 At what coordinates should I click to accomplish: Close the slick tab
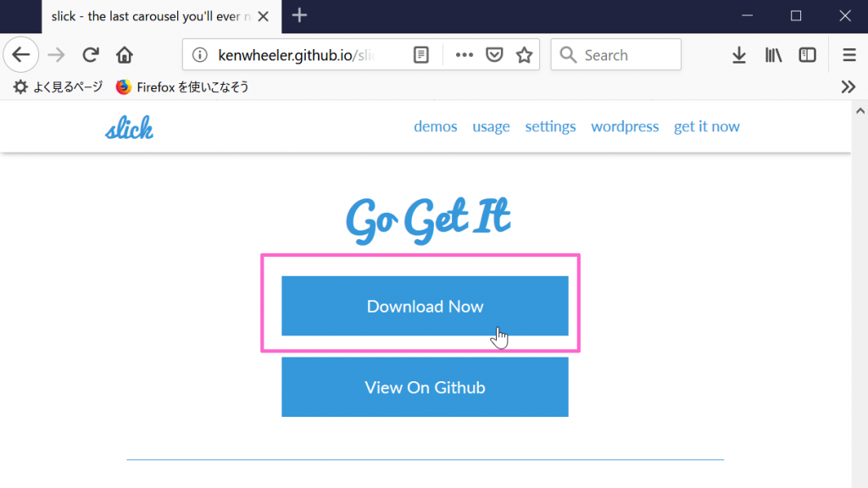tap(264, 17)
